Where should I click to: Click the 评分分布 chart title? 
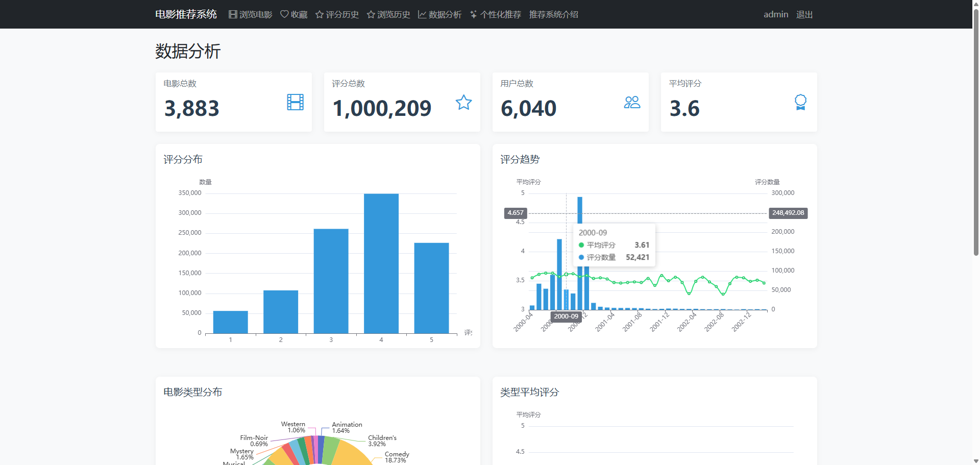click(183, 159)
